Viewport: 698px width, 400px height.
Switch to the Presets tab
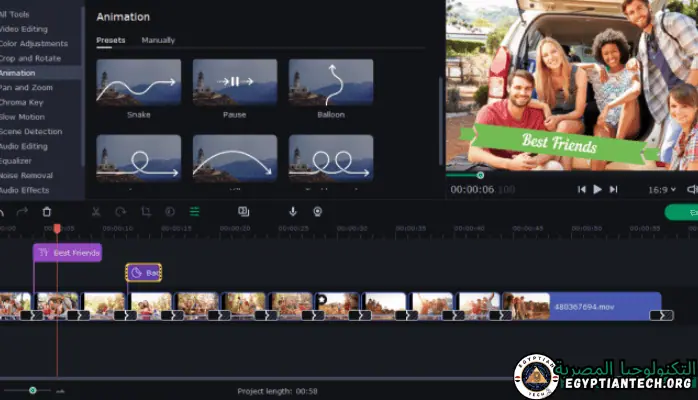point(111,41)
